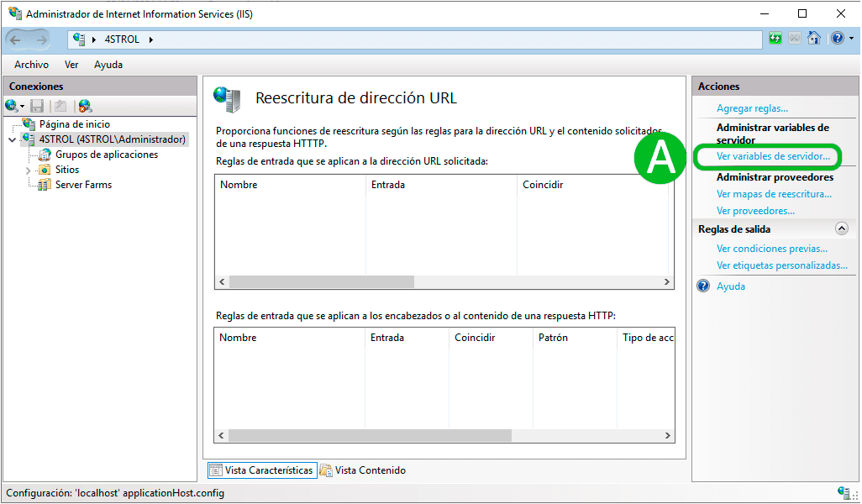Open Ver variables de servidor... link
This screenshot has width=862, height=504.
(x=773, y=156)
